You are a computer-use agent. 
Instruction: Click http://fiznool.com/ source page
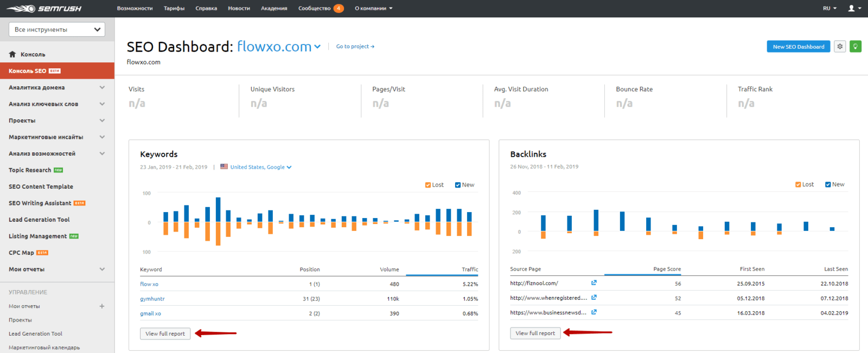pyautogui.click(x=534, y=283)
